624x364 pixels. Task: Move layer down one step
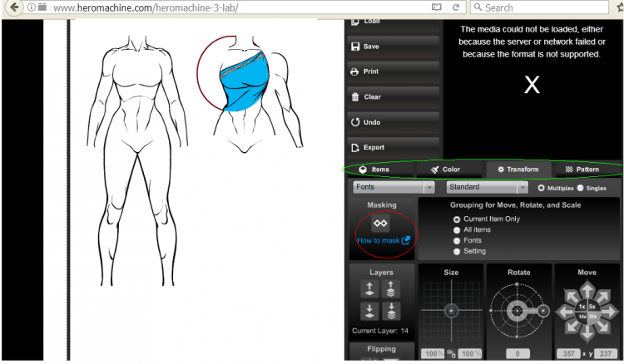[370, 312]
